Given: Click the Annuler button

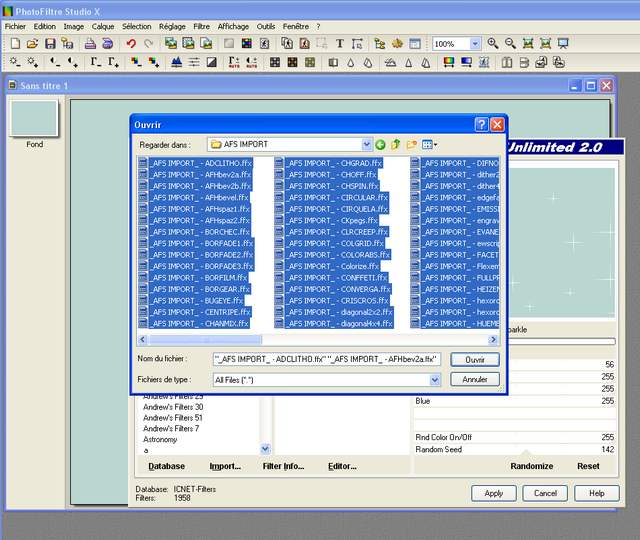Looking at the screenshot, I should click(475, 379).
